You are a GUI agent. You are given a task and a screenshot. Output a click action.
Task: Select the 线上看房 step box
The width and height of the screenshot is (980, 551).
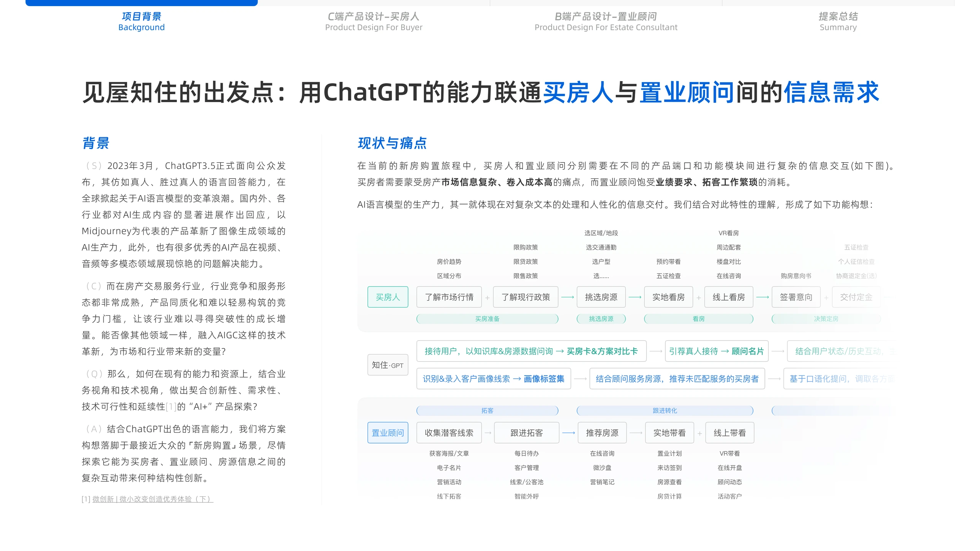click(728, 297)
